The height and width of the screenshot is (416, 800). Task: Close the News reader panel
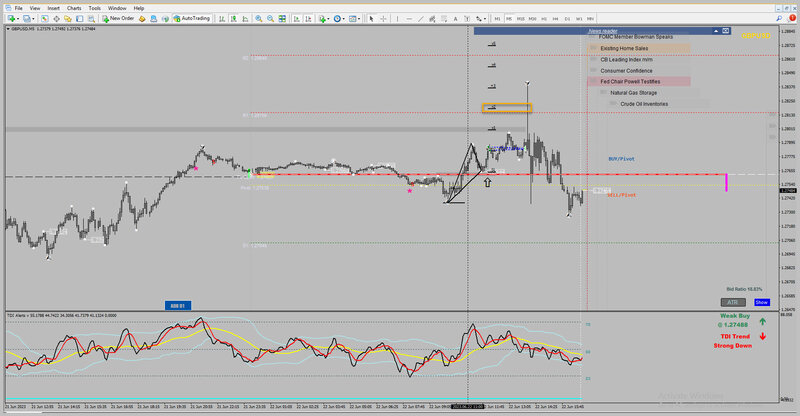coord(726,31)
